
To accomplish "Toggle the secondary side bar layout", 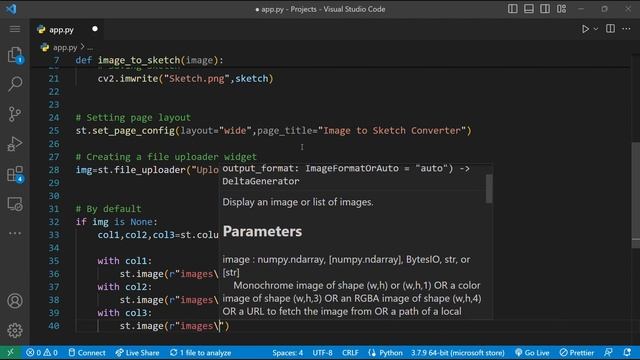I will (x=545, y=9).
